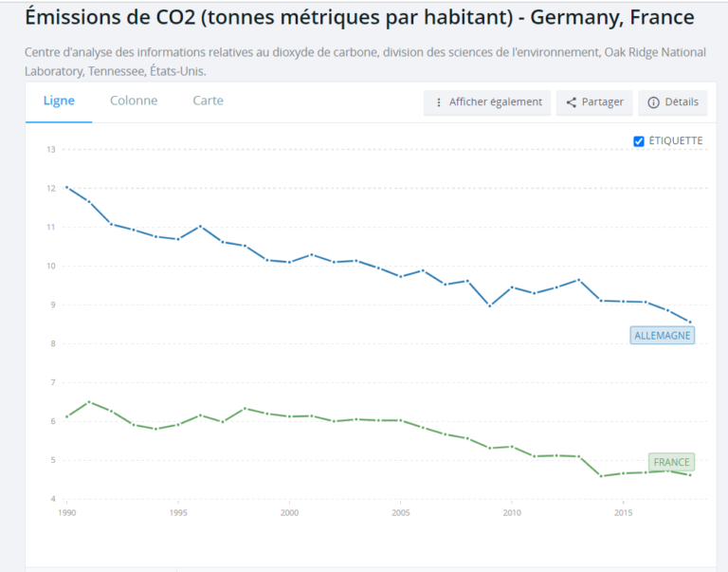Click the FRANCE series label
728x572 pixels.
point(671,462)
